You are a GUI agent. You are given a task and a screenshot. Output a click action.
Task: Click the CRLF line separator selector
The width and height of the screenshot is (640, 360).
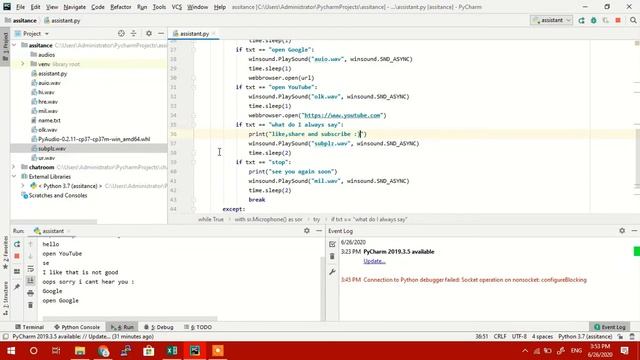pos(500,336)
